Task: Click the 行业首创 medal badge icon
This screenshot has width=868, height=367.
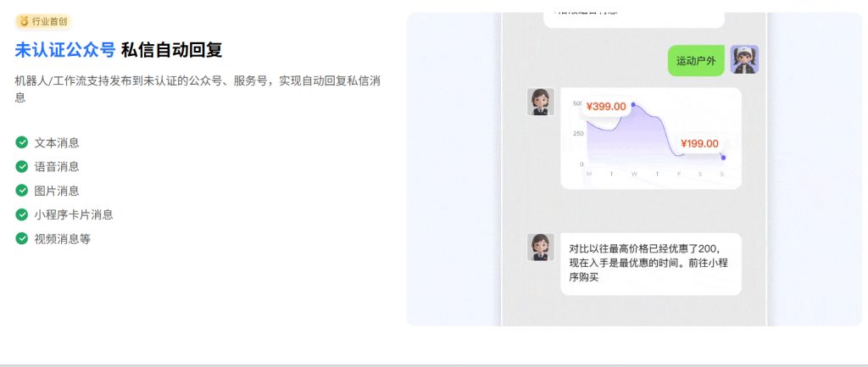Action: [x=24, y=21]
